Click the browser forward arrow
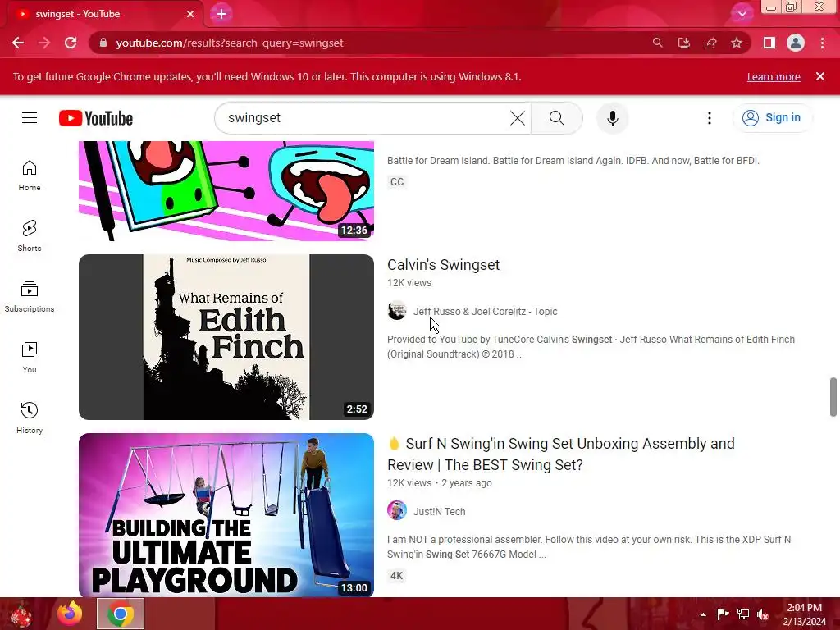The width and height of the screenshot is (840, 630). [44, 43]
